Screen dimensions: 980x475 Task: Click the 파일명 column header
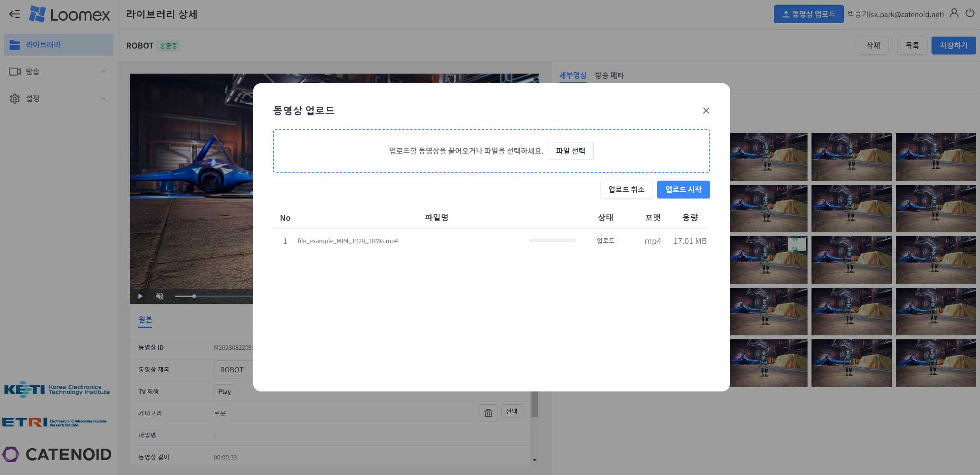point(436,218)
